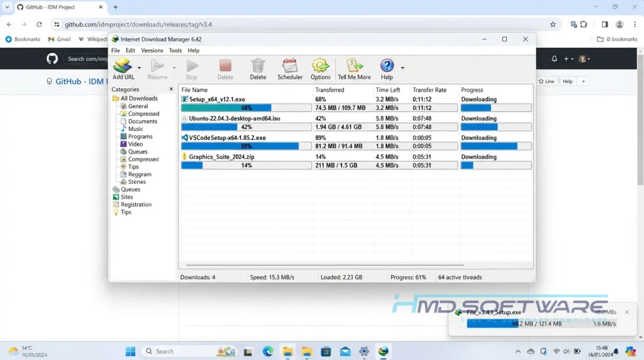The width and height of the screenshot is (644, 360).
Task: Open the GitHub logo home icon
Action: 52,59
